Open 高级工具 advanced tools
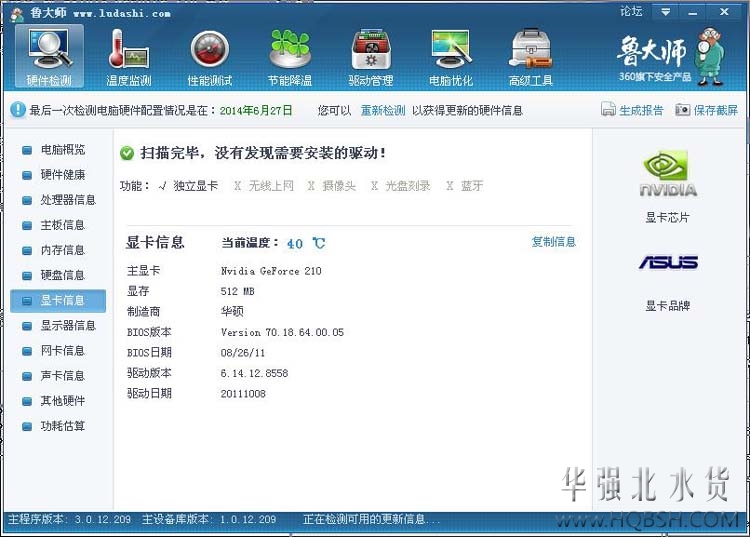 531,56
